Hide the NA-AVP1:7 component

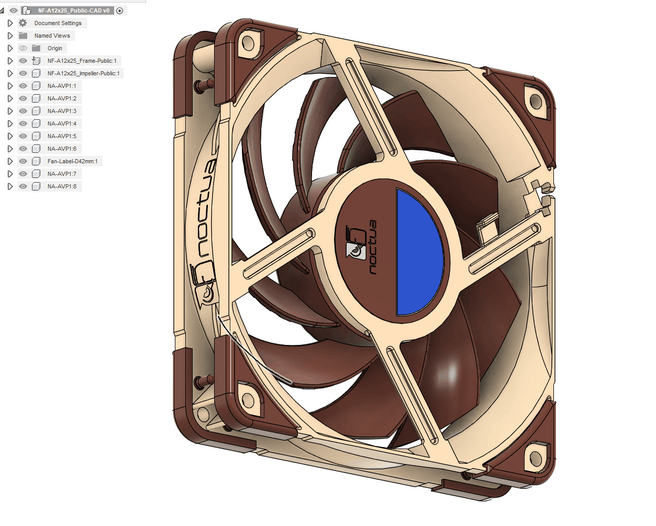pyautogui.click(x=23, y=174)
